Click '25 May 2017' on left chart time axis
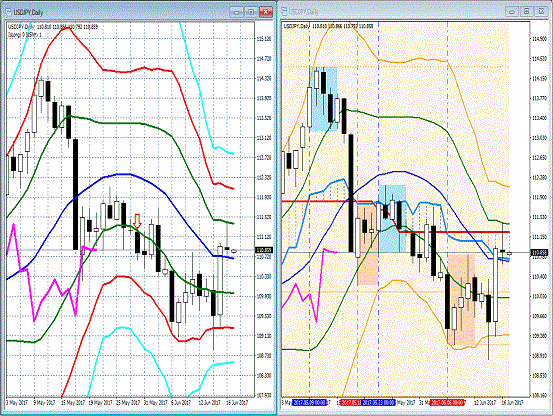The image size is (553, 416). point(129,402)
